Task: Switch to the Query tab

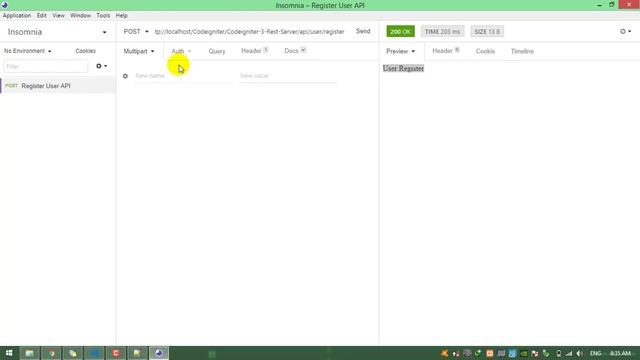Action: [x=217, y=51]
